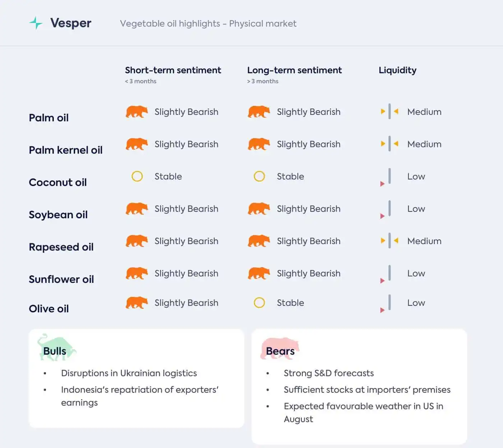Select the Short-term sentiment column header
This screenshot has width=503, height=448.
[x=173, y=70]
